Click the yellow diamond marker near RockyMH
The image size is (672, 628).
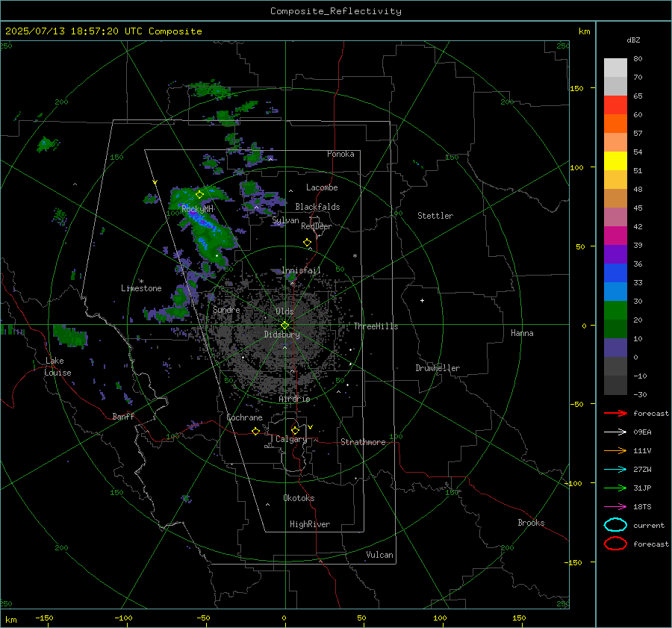point(199,195)
